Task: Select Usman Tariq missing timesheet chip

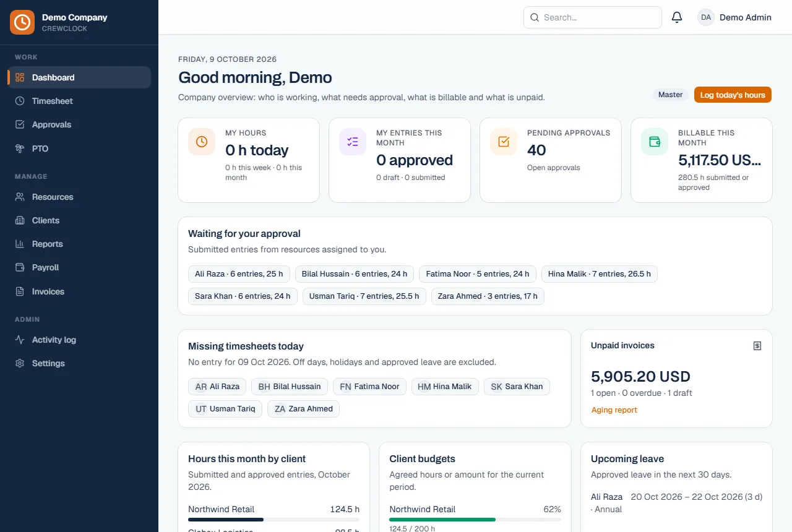Action: coord(225,409)
